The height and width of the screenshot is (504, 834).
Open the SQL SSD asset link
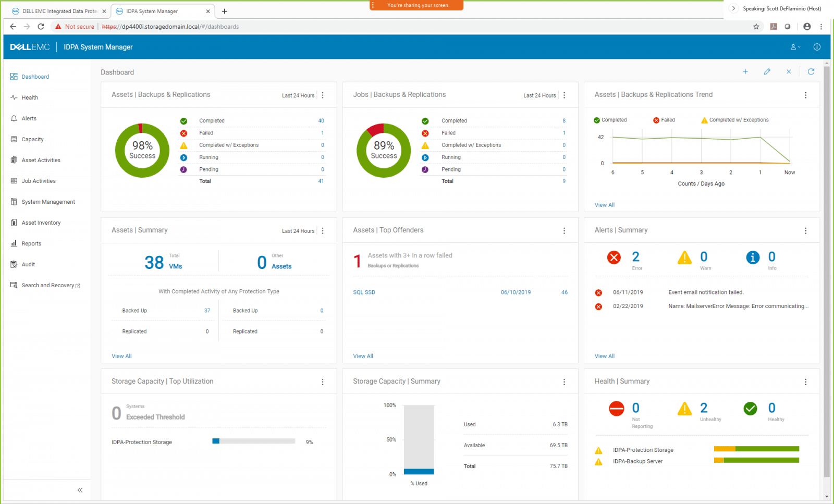(364, 292)
